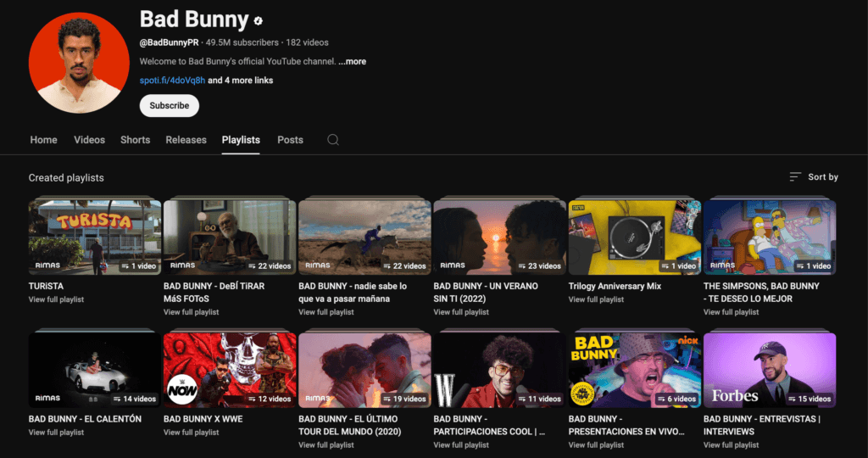Viewport: 868px width, 458px height.
Task: Open Trilogy Anniversary Mix playlist thumbnail
Action: pyautogui.click(x=635, y=237)
